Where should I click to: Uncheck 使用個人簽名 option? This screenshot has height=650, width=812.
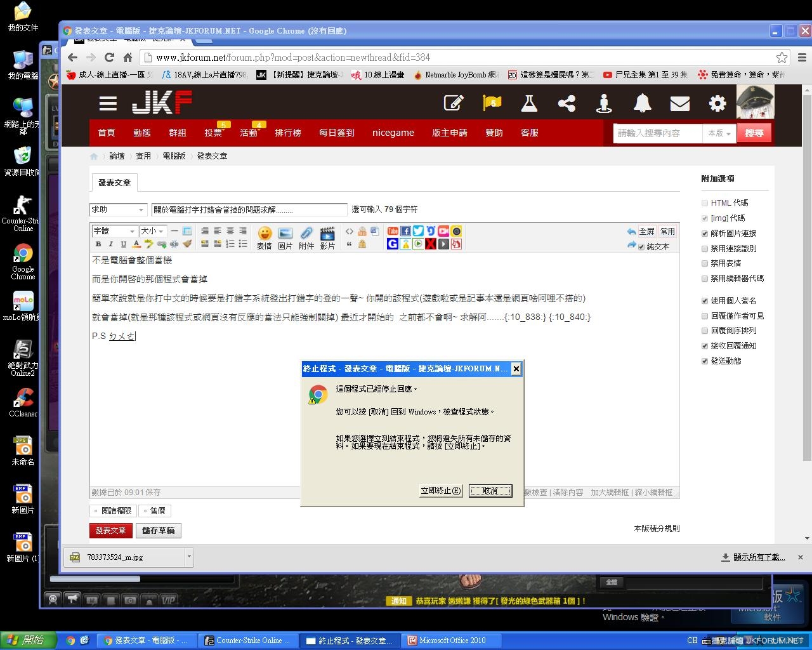click(705, 301)
